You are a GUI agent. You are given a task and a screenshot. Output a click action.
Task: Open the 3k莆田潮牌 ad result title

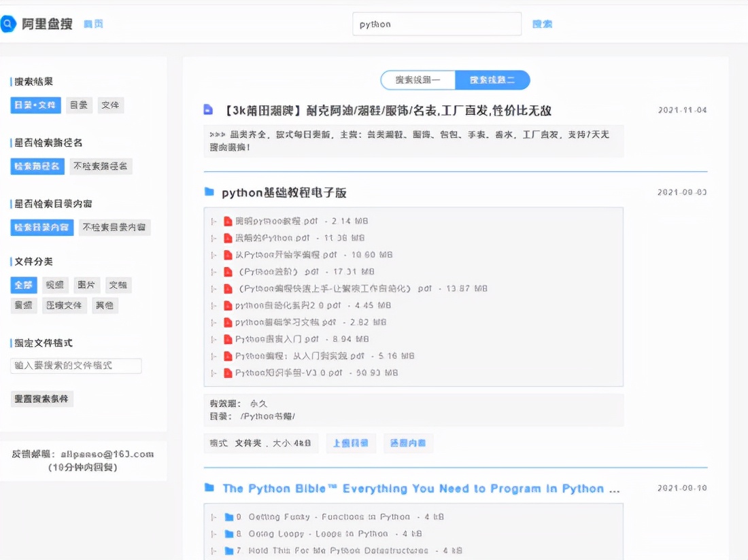click(x=387, y=111)
